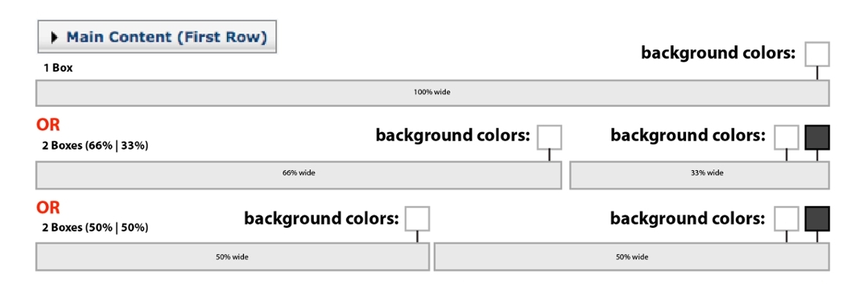This screenshot has height=284, width=868.
Task: Click the left 50% wide box
Action: 233,257
